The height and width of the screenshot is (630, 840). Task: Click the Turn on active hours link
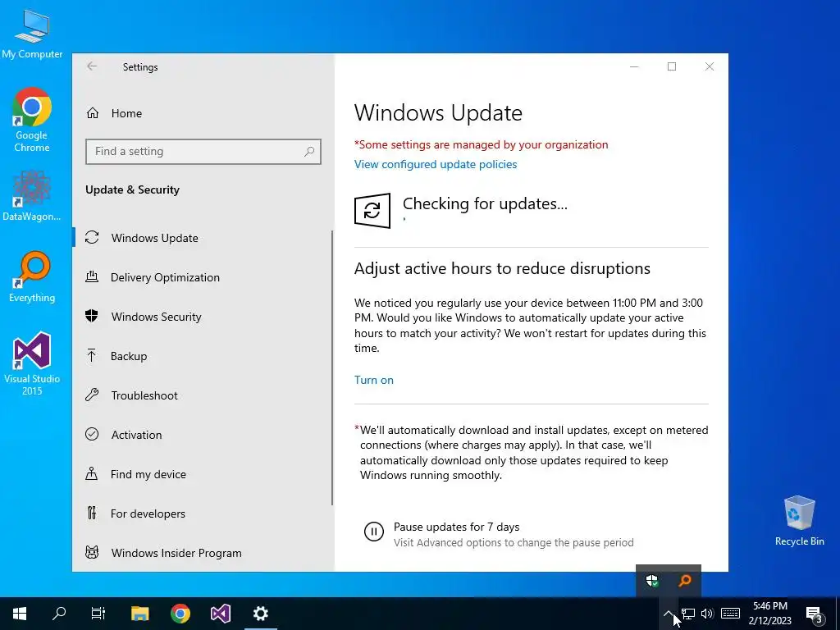click(374, 380)
